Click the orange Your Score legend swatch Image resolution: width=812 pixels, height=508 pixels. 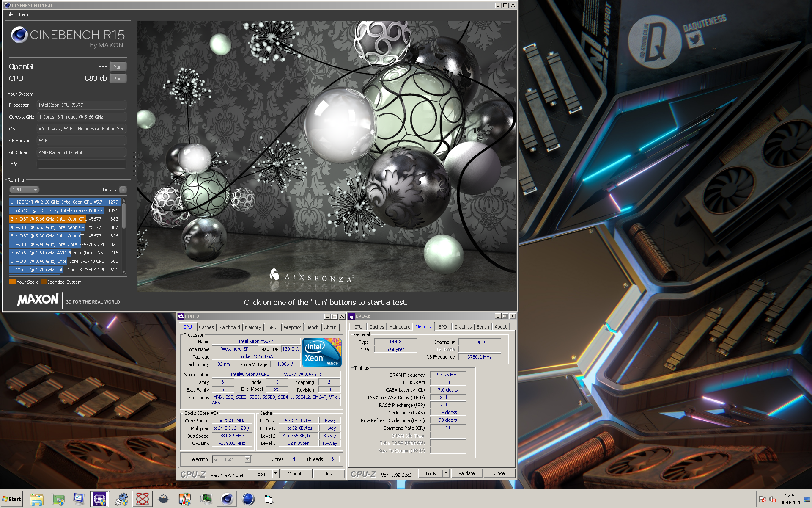click(12, 282)
